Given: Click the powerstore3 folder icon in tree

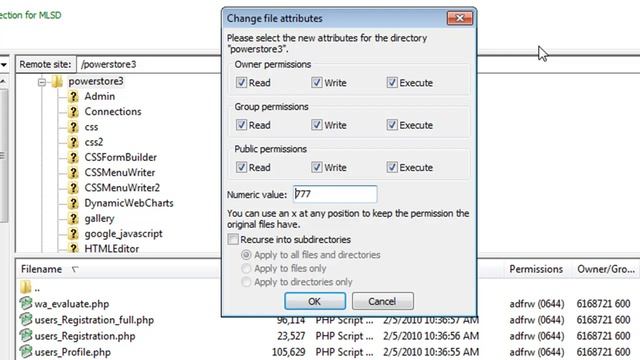Looking at the screenshot, I should 57,82.
